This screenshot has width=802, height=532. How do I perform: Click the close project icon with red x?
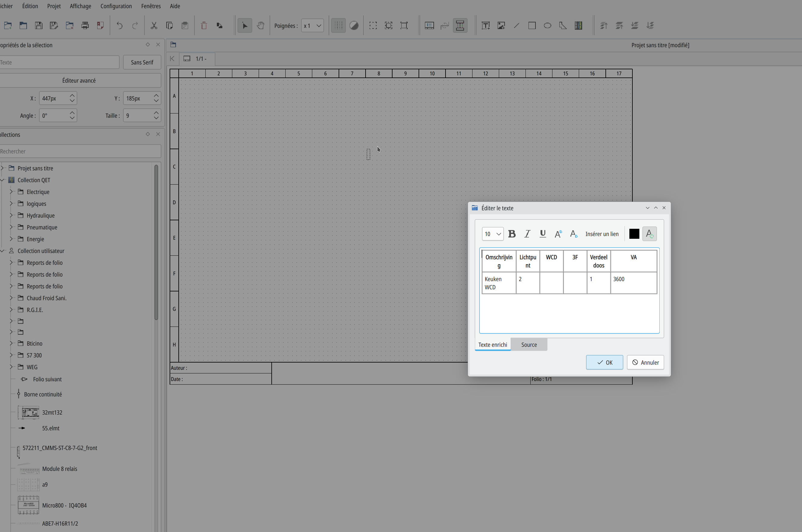[70, 25]
